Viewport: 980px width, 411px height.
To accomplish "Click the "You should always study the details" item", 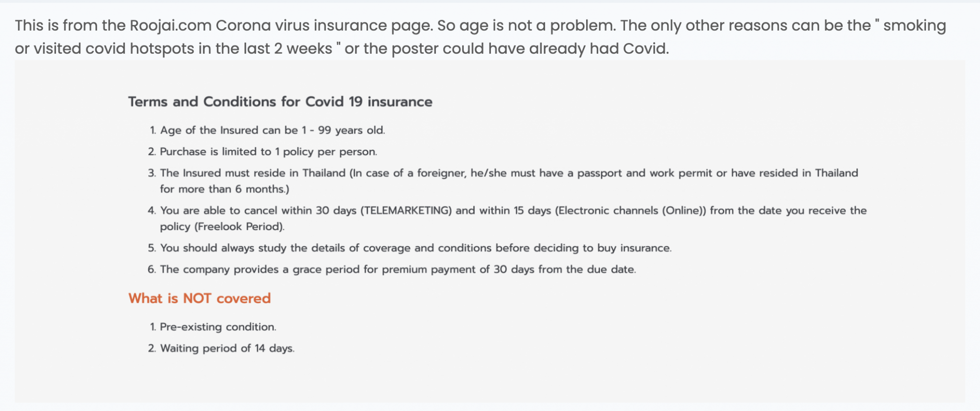I will (415, 248).
